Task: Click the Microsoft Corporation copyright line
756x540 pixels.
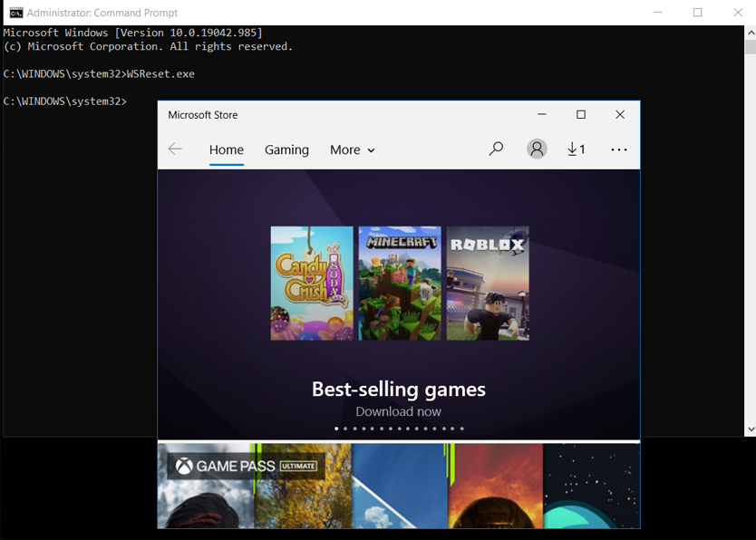Action: (x=148, y=47)
